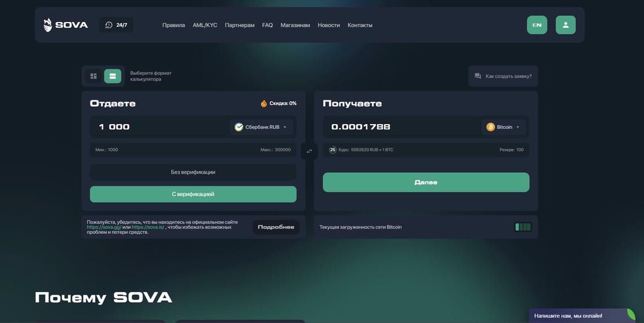This screenshot has width=644, height=323.
Task: Select the grid calculator format toggle
Action: click(93, 76)
